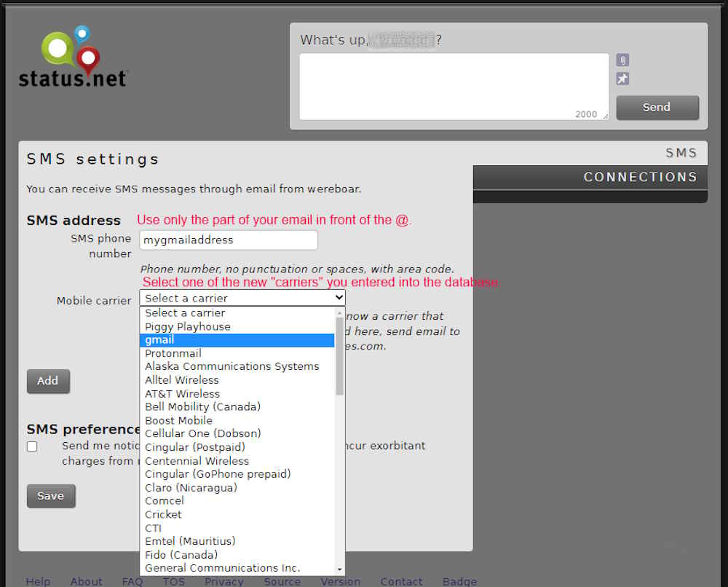Save the SMS preferences
Screen dimensions: 728x587
[50, 496]
